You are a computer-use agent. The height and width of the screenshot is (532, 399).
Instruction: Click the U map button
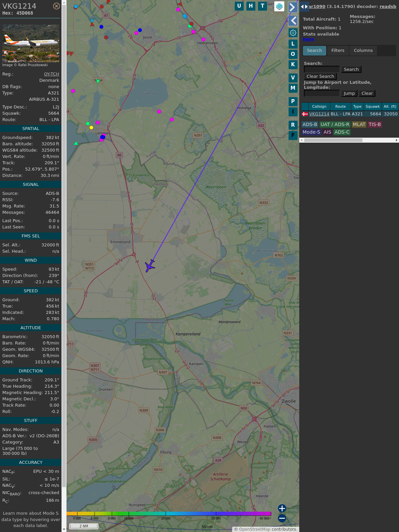tap(239, 6)
